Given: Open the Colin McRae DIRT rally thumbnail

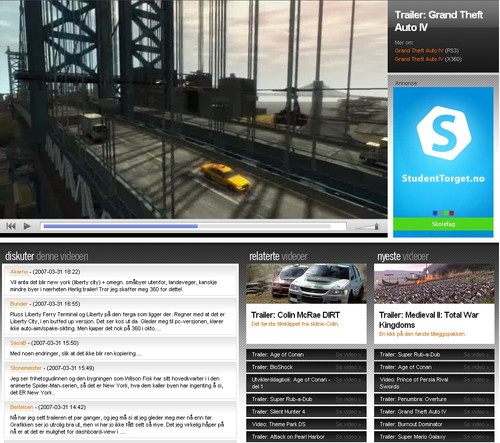Looking at the screenshot, I should click(x=306, y=284).
